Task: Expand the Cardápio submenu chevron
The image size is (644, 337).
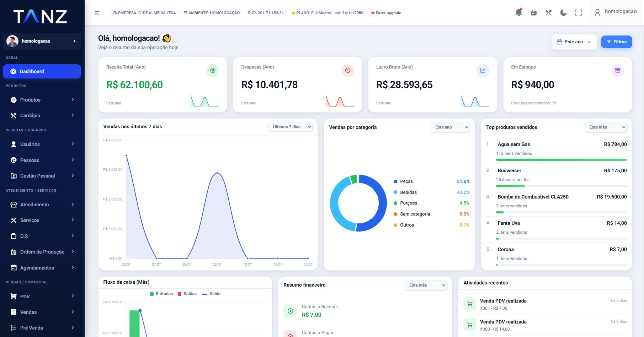Action: click(x=73, y=115)
